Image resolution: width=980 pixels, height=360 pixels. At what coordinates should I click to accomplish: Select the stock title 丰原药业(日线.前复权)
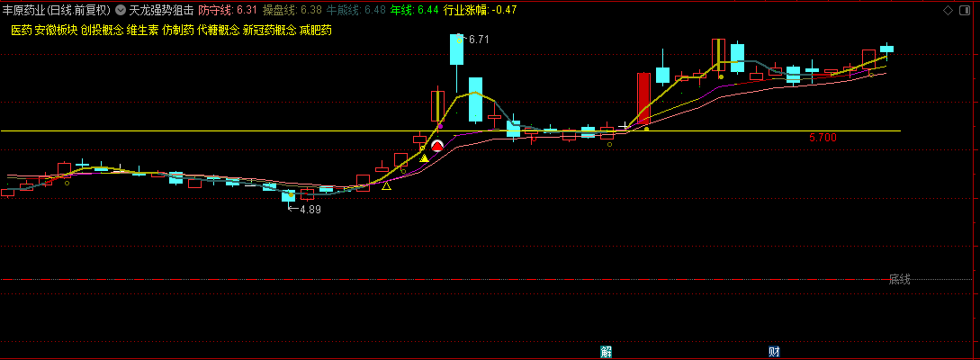click(57, 10)
